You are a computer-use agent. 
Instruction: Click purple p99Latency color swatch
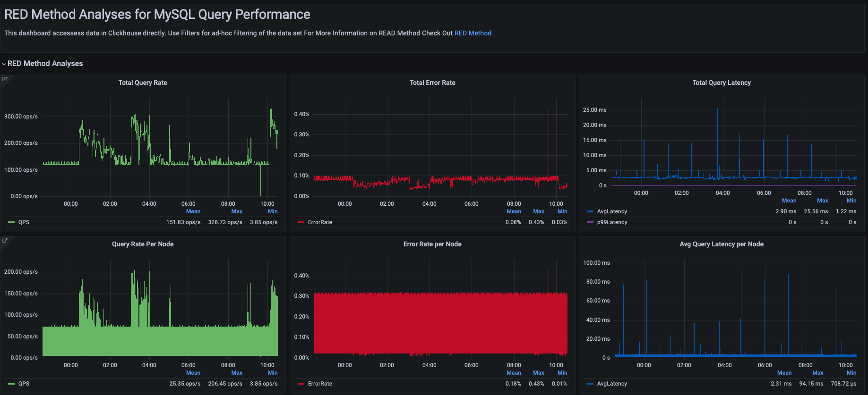click(590, 222)
